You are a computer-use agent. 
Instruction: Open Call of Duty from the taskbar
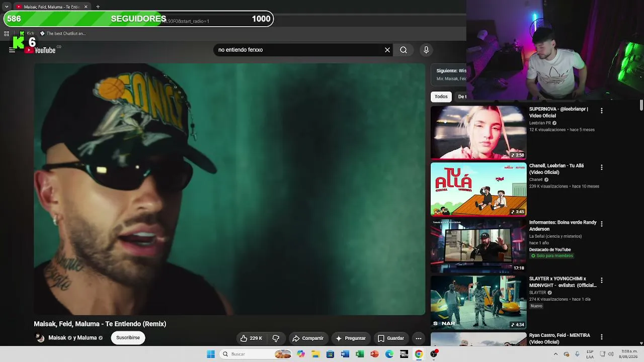404,354
